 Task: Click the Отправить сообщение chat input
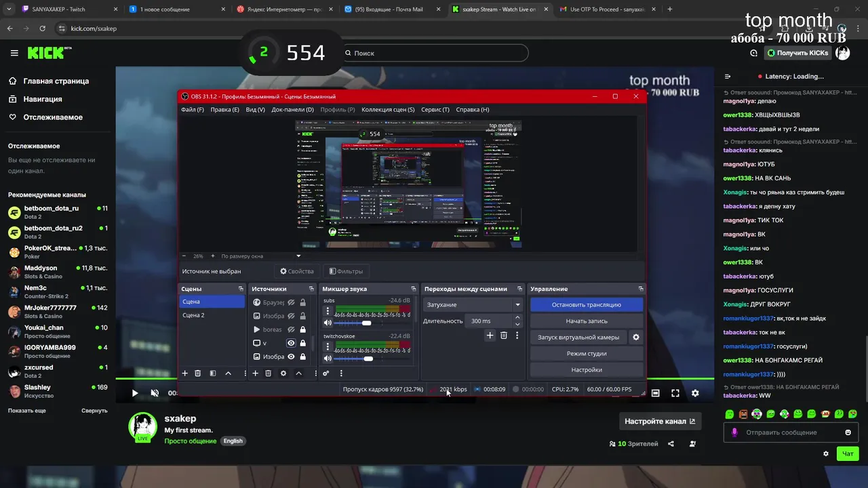coord(789,432)
